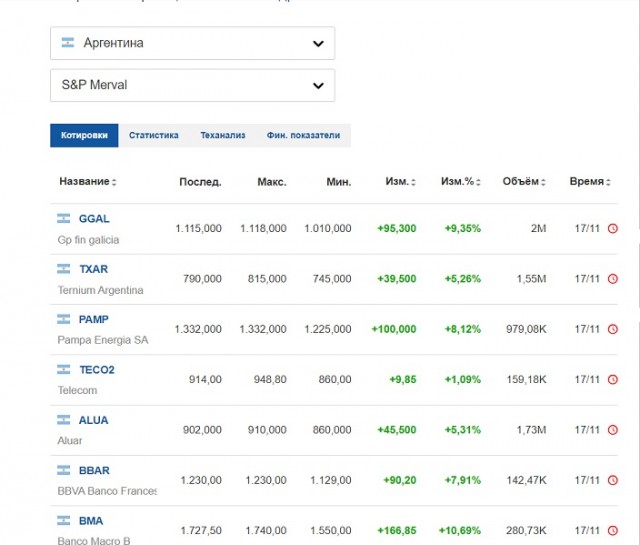Click the +9,35% change for GGAL
640x545 pixels.
pos(462,228)
